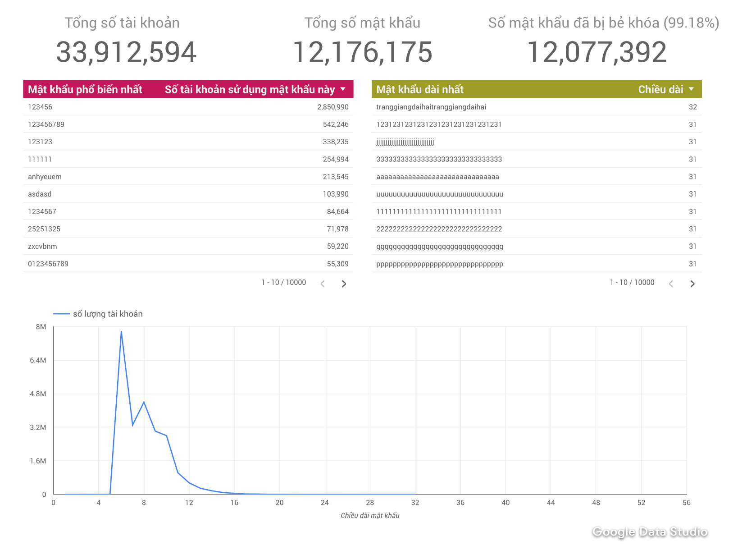Select the '111111' password row
756x550 pixels.
coord(188,159)
